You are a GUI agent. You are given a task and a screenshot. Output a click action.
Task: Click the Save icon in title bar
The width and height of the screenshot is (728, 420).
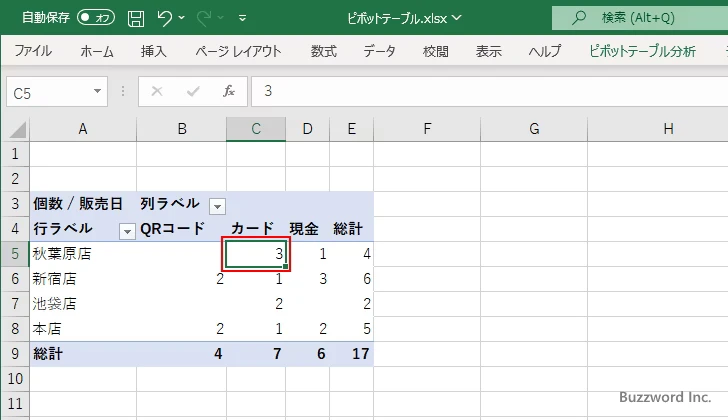(136, 18)
